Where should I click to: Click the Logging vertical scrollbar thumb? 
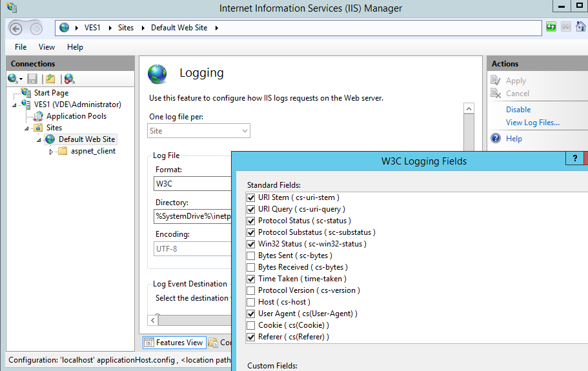pyautogui.click(x=469, y=132)
